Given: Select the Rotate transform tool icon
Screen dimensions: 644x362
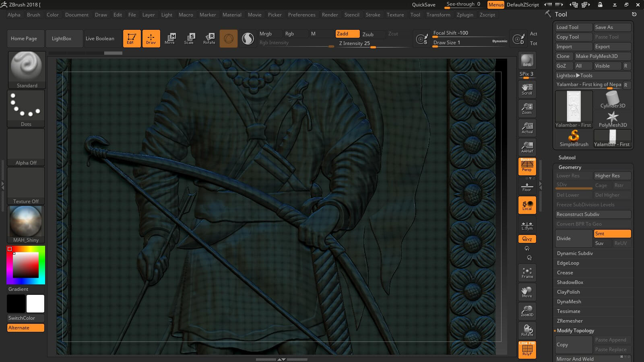Looking at the screenshot, I should click(209, 38).
